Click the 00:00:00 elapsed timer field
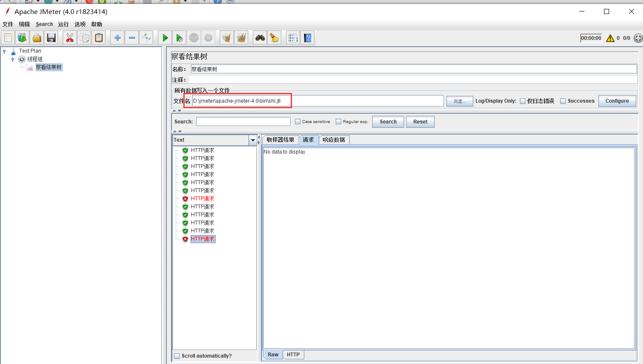The width and height of the screenshot is (643, 364). click(591, 38)
